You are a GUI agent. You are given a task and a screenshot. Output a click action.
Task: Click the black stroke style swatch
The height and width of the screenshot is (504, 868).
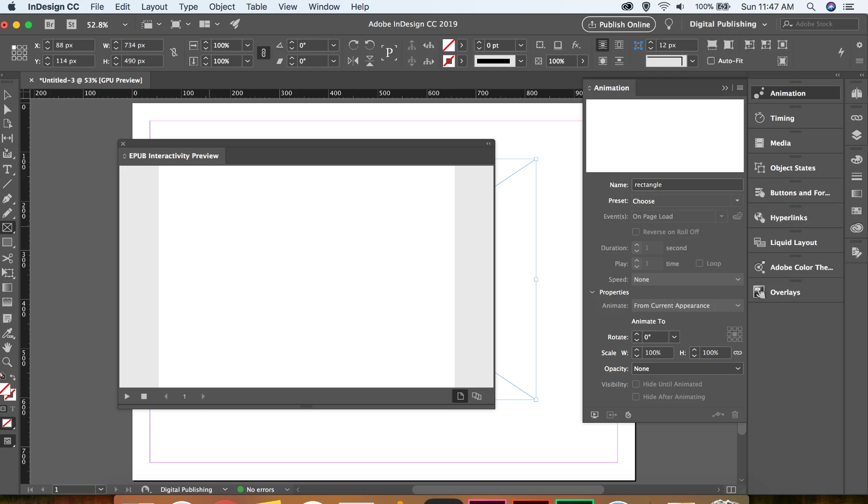(494, 61)
